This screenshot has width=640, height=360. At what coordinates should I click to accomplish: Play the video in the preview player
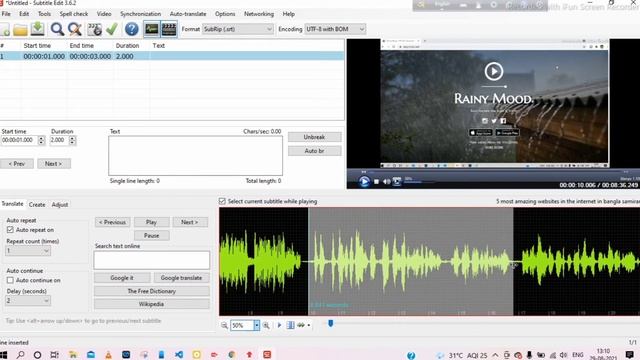point(364,181)
